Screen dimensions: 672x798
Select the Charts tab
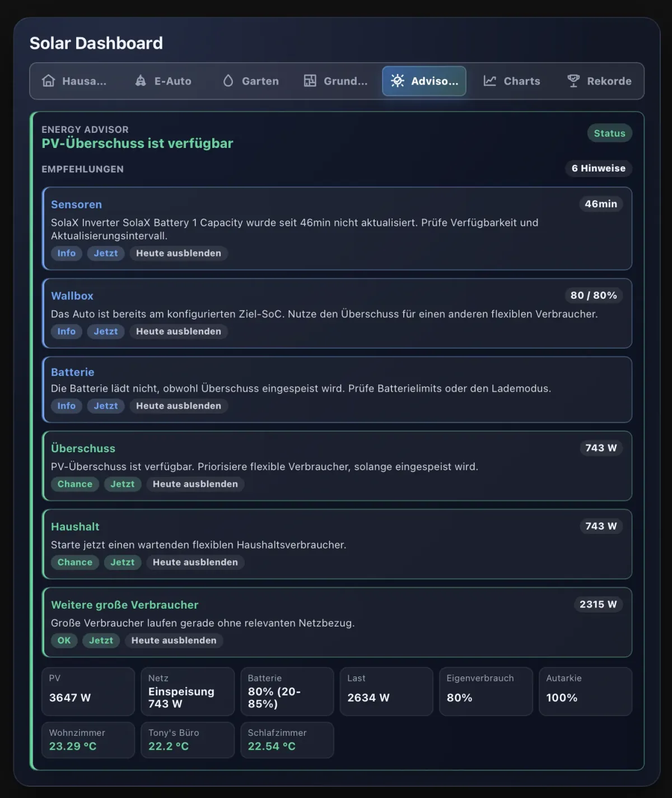[x=512, y=81]
